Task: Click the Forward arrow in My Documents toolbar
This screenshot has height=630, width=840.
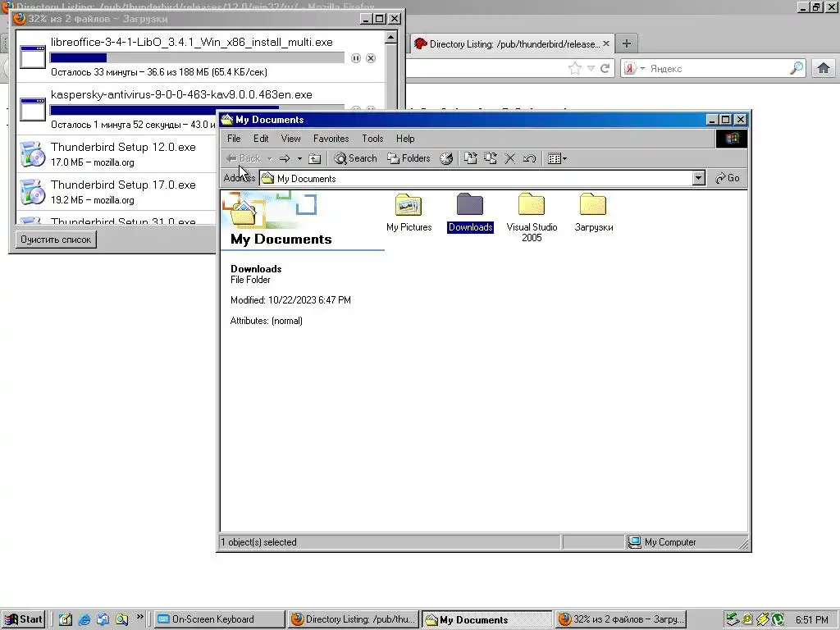Action: tap(285, 158)
